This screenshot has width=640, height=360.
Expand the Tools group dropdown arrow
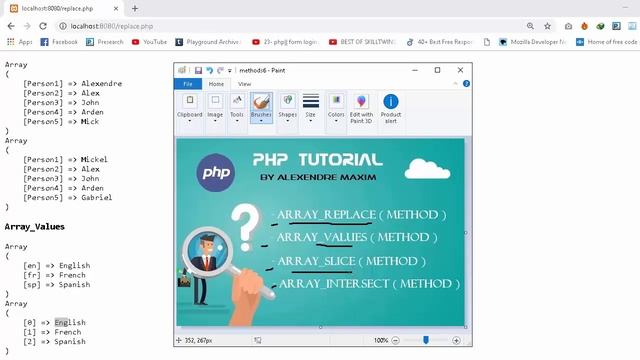click(237, 121)
